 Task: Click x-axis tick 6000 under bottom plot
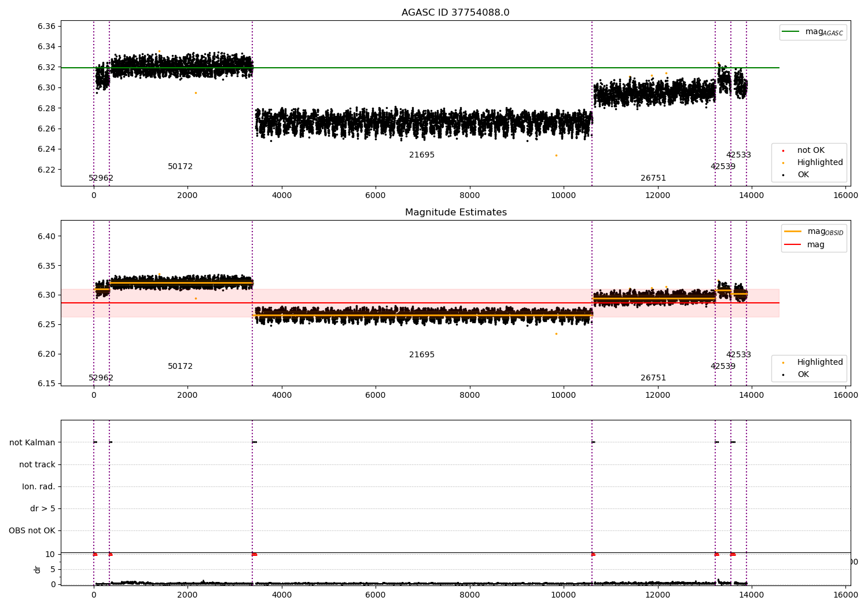(376, 595)
